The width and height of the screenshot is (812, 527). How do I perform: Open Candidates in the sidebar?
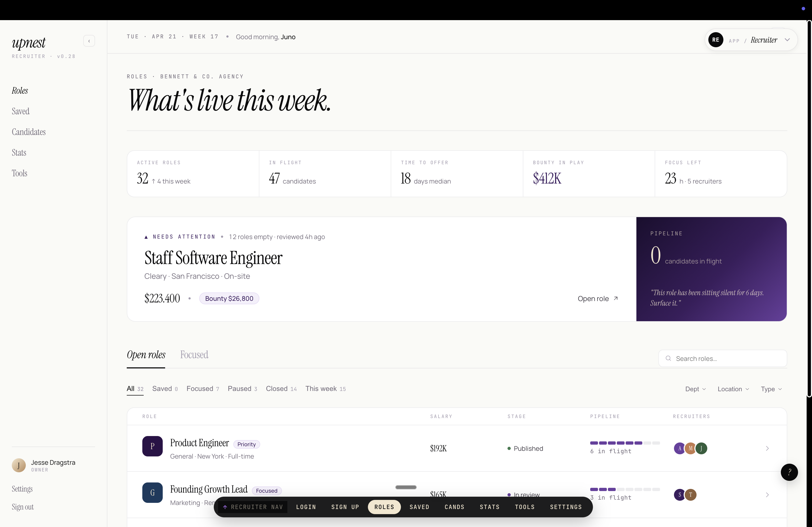click(29, 132)
